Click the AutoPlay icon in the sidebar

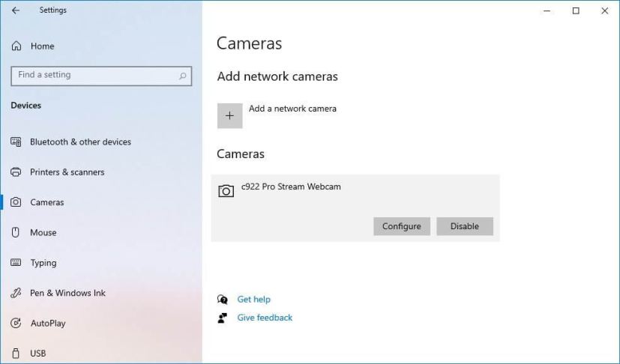[16, 324]
